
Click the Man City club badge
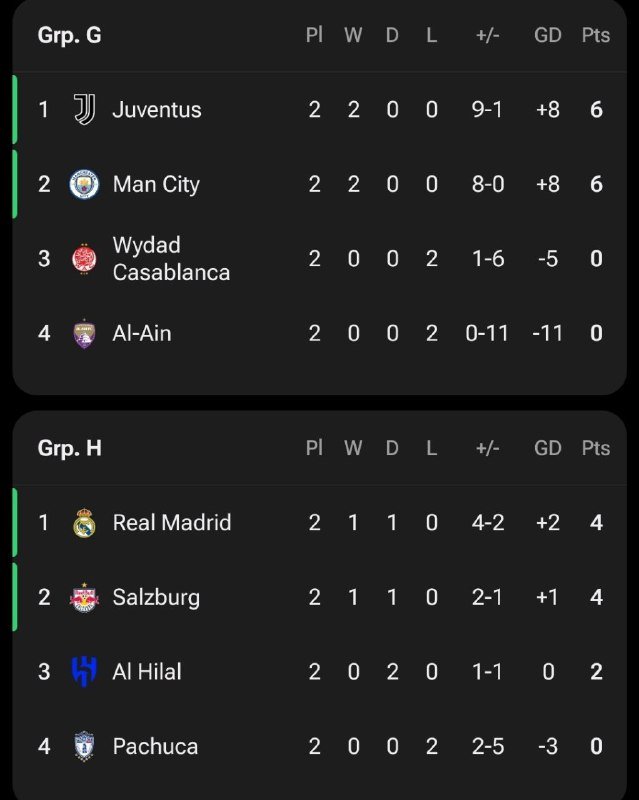pos(84,185)
